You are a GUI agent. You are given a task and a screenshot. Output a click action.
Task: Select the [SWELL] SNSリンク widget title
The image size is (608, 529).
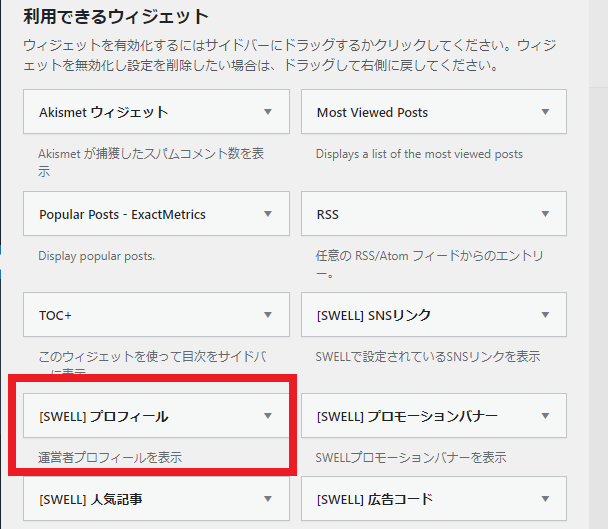click(373, 315)
